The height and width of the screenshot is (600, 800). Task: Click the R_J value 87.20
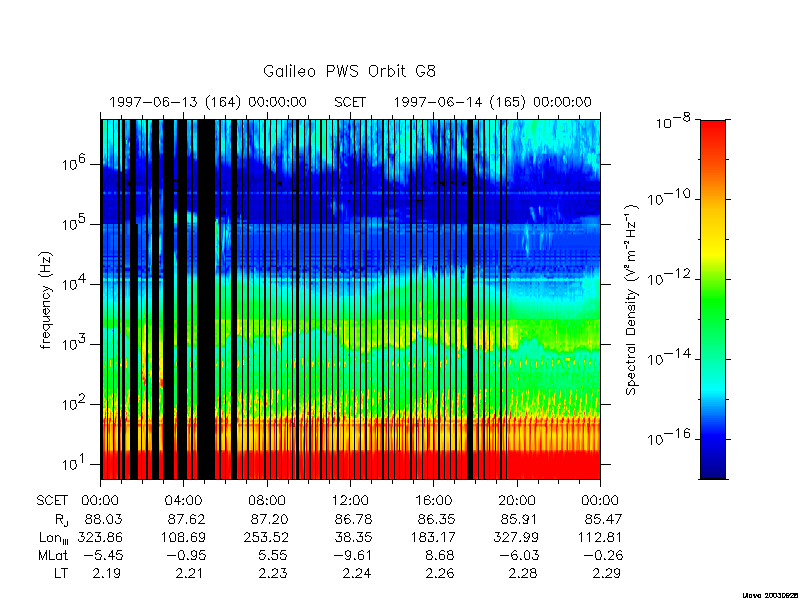point(269,519)
